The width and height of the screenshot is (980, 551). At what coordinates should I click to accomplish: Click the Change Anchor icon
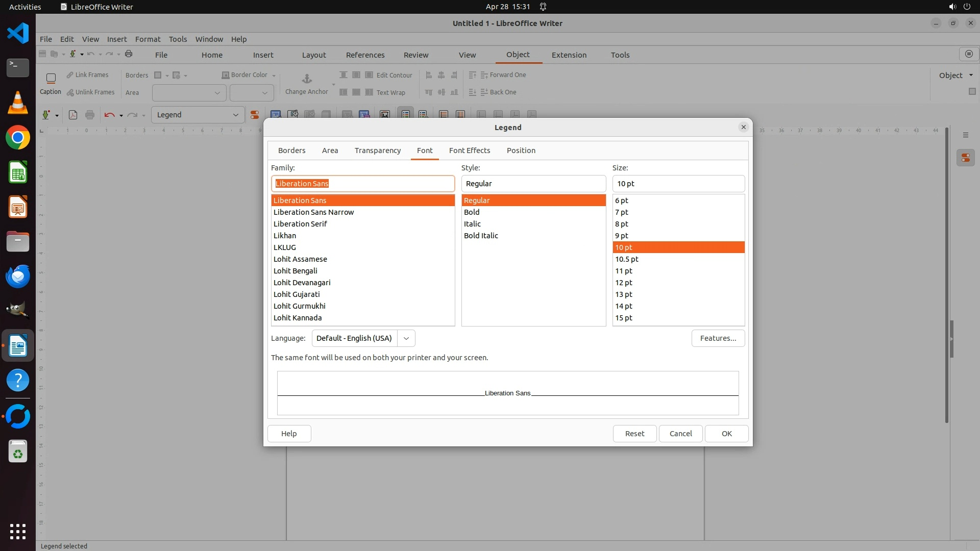(307, 79)
